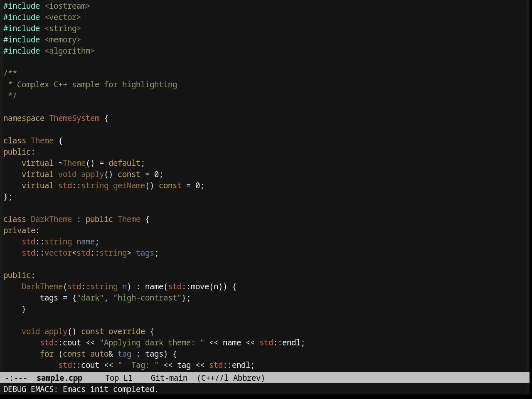The width and height of the screenshot is (532, 399).
Task: Click 'override' keyword in apply()
Action: [x=127, y=331]
